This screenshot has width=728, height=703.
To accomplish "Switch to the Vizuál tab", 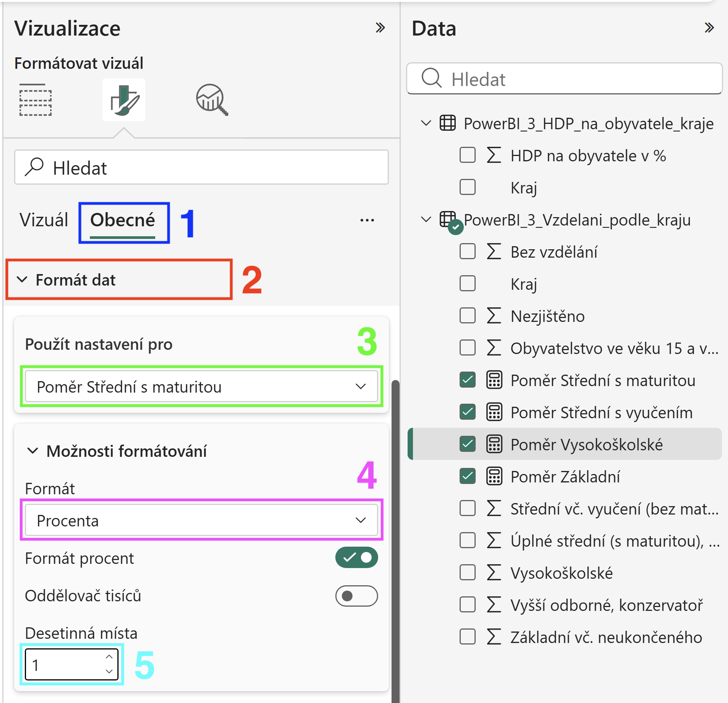I will (44, 220).
